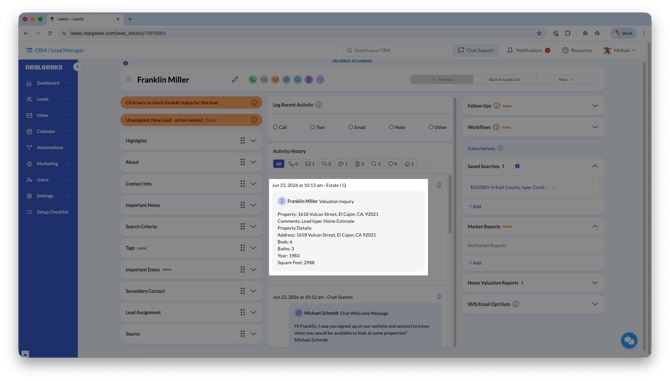Click the +Add link under Market Reports
Screen dimensions: 670x382
[475, 263]
